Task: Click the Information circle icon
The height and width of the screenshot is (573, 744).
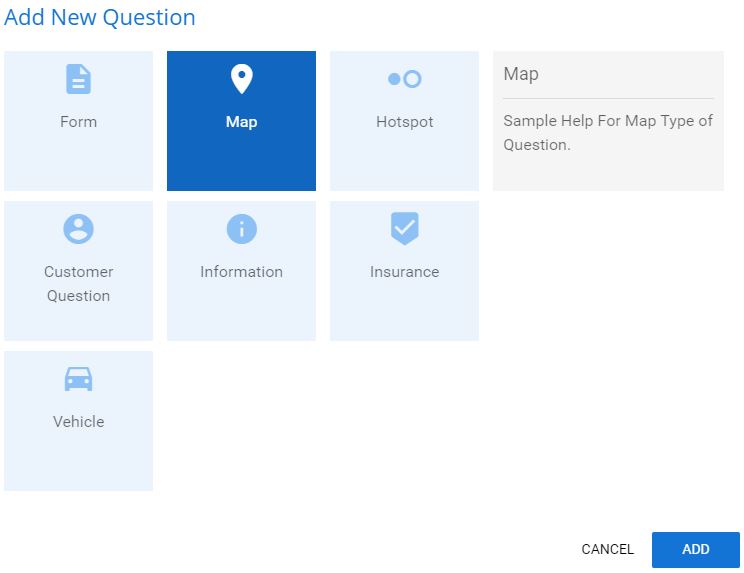Action: click(242, 229)
